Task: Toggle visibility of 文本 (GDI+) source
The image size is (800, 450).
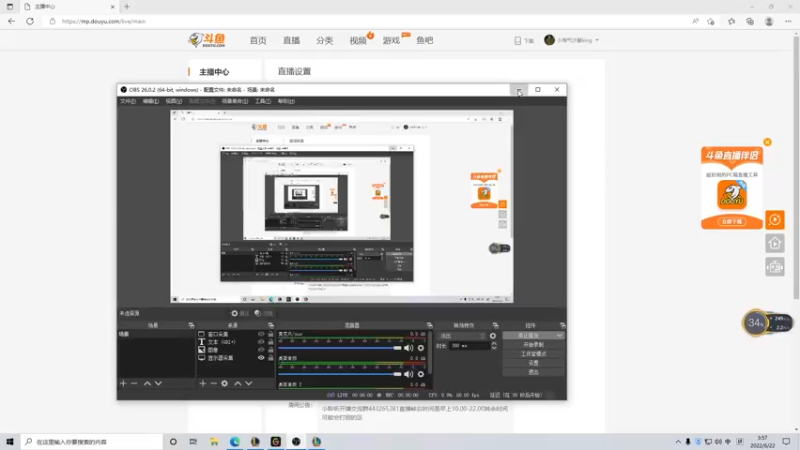Action: (261, 342)
